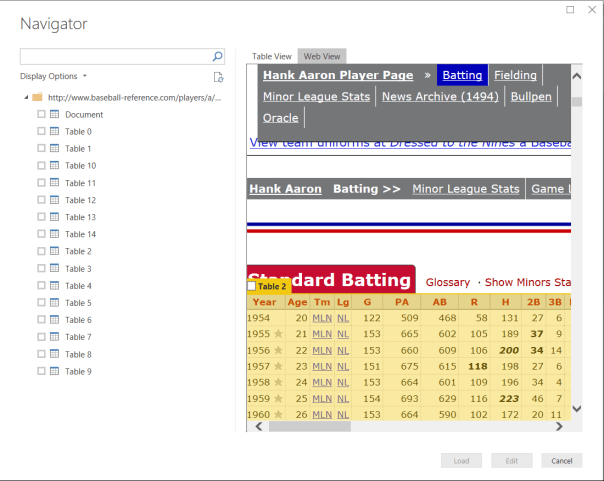
Task: Switch to the Table View tab
Action: click(272, 57)
